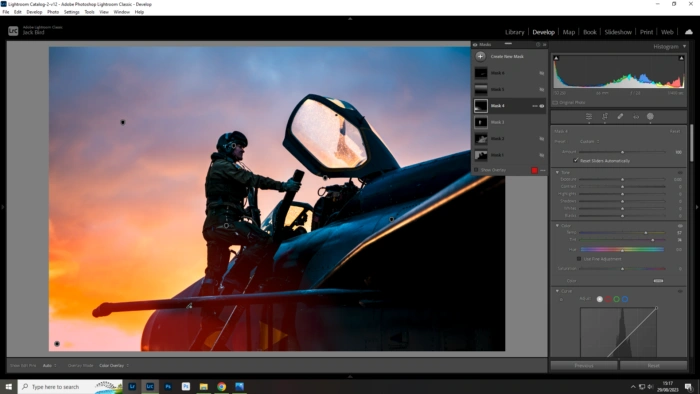Screen dimensions: 700x394
Task: Toggle Tone section visibility eye
Action: pos(680,172)
